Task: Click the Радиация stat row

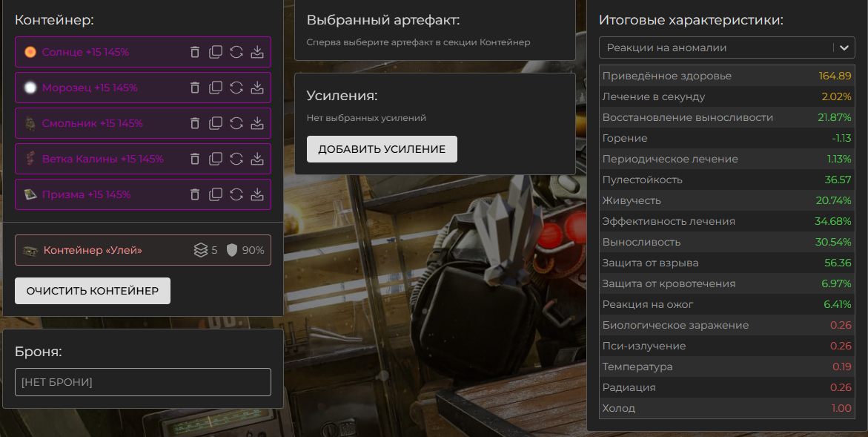Action: coord(727,387)
